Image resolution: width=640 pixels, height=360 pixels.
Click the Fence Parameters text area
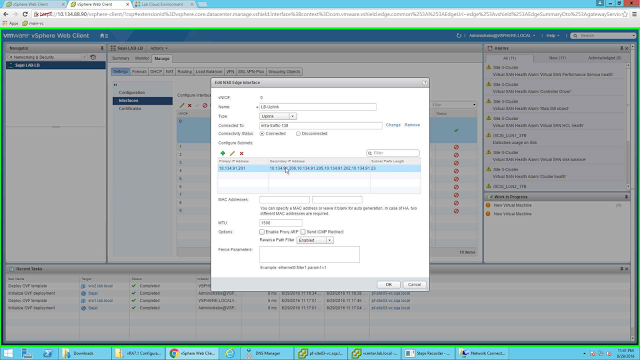309,254
